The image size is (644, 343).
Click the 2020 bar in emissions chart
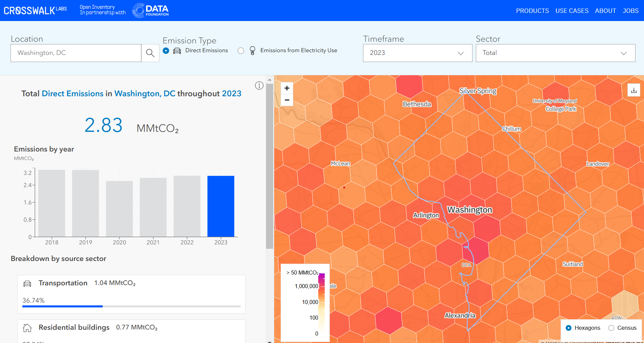[x=119, y=209]
